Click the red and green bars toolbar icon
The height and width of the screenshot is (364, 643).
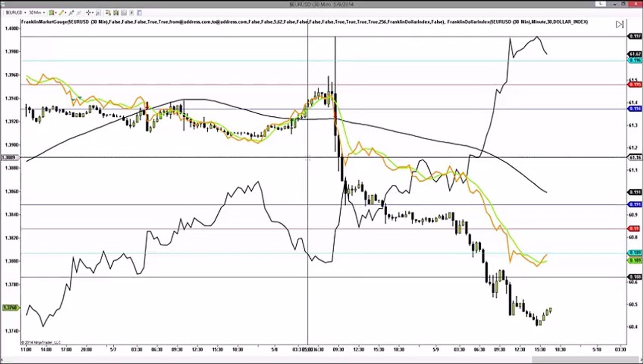[x=108, y=13]
